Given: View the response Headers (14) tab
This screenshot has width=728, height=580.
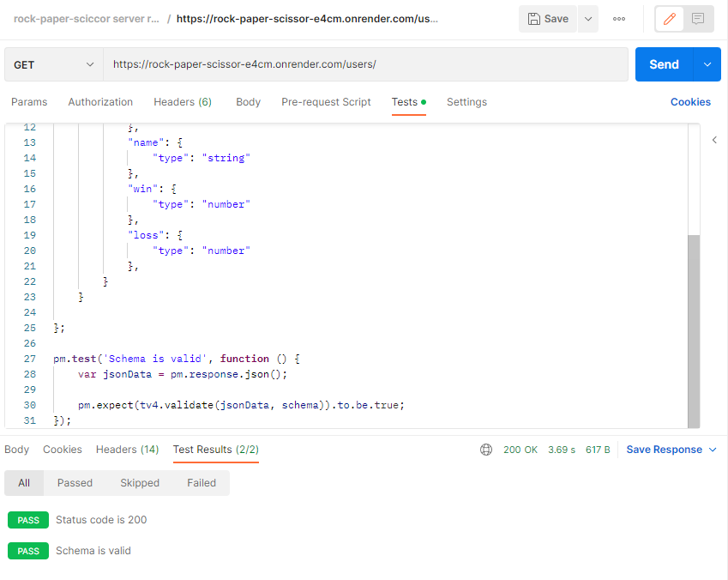Looking at the screenshot, I should pyautogui.click(x=127, y=449).
